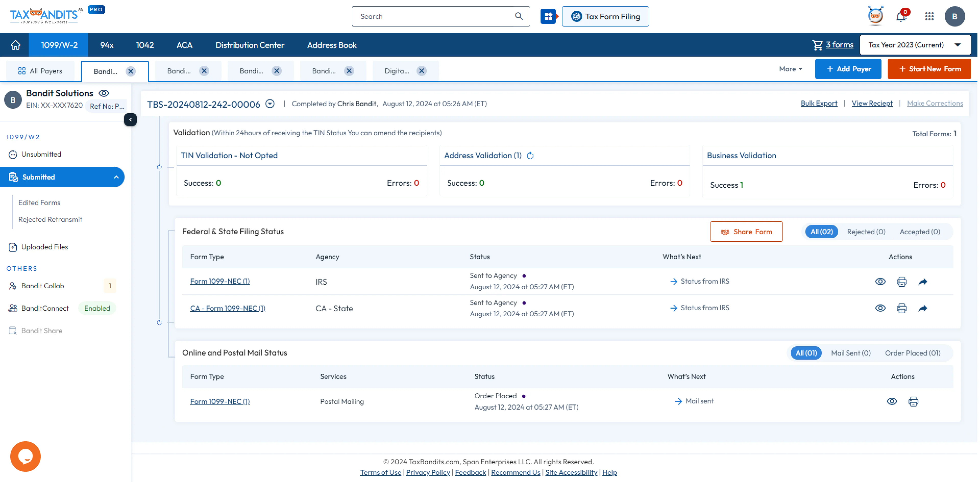This screenshot has width=980, height=482.
Task: Close the second Bandi... payer tab
Action: coord(204,71)
